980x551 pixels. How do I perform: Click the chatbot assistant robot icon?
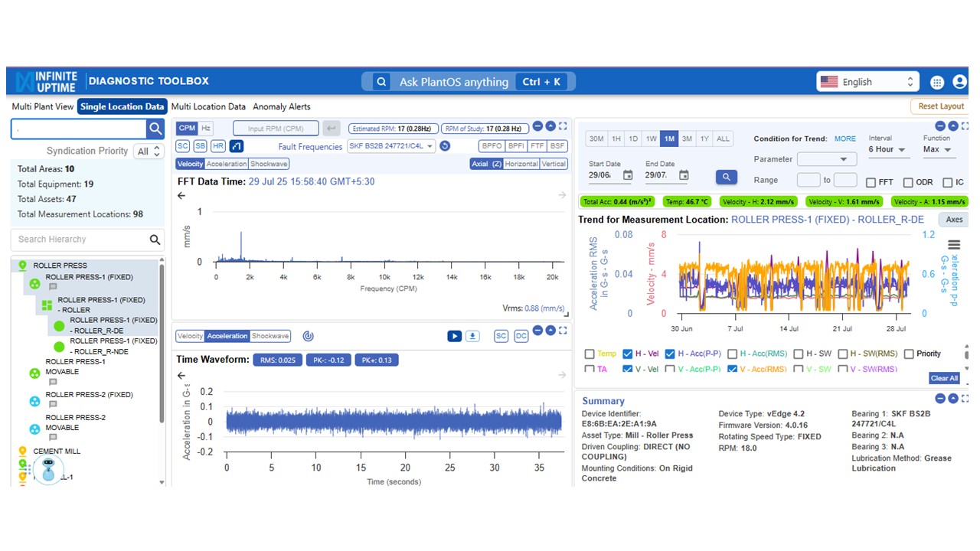[48, 469]
